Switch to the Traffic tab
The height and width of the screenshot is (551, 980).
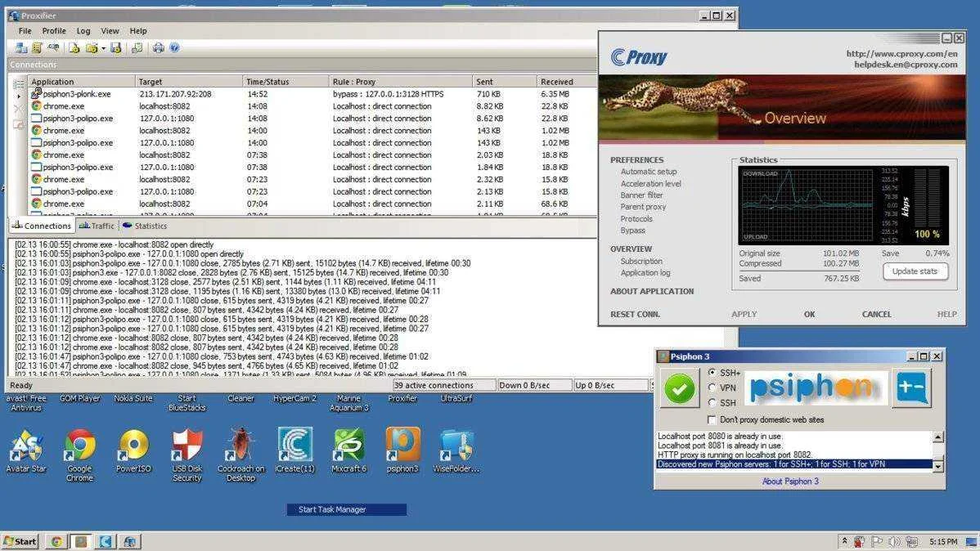[97, 226]
